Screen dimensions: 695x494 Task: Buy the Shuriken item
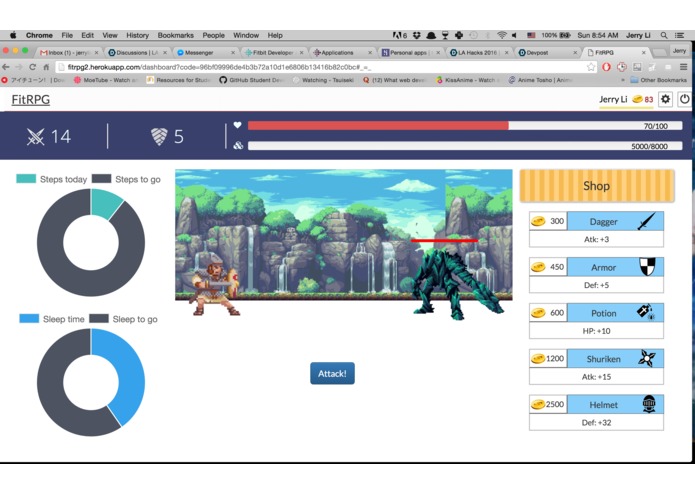(596, 367)
